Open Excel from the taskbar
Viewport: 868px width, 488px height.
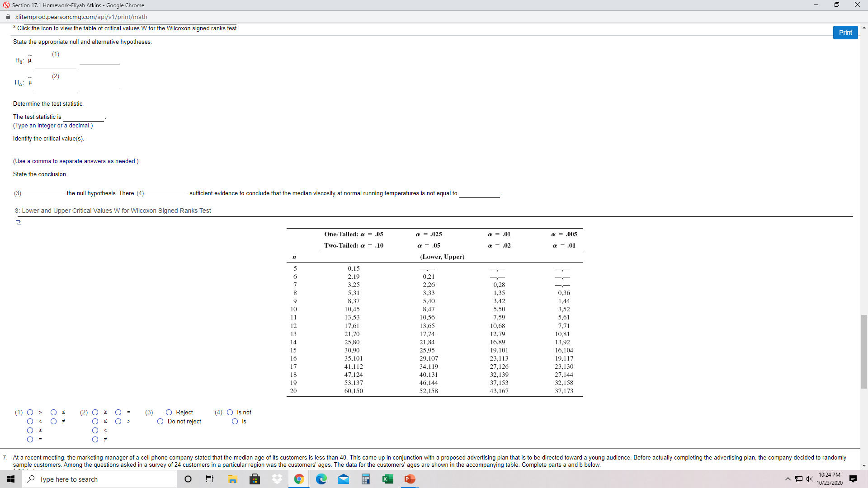387,479
